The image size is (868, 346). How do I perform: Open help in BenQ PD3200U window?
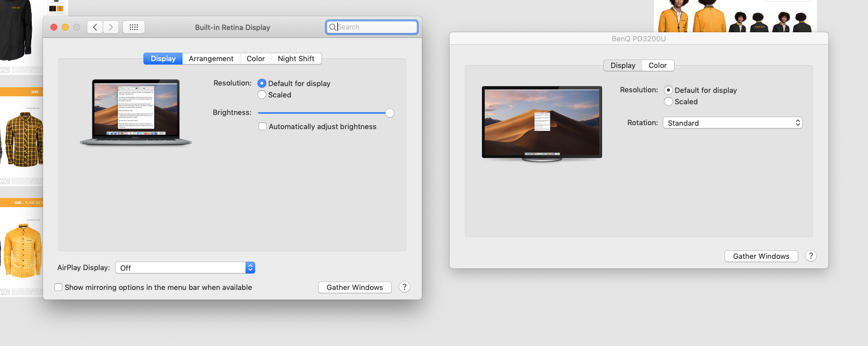[811, 256]
